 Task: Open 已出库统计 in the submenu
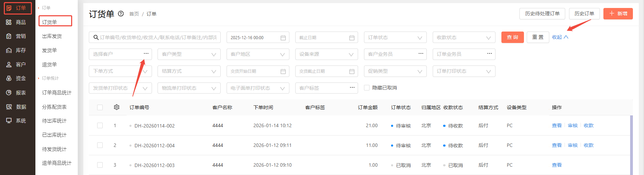pyautogui.click(x=54, y=135)
